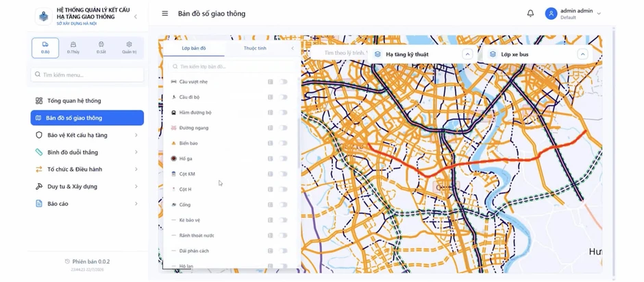The image size is (644, 282).
Task: Turn on the Hố ga layer
Action: pyautogui.click(x=283, y=158)
